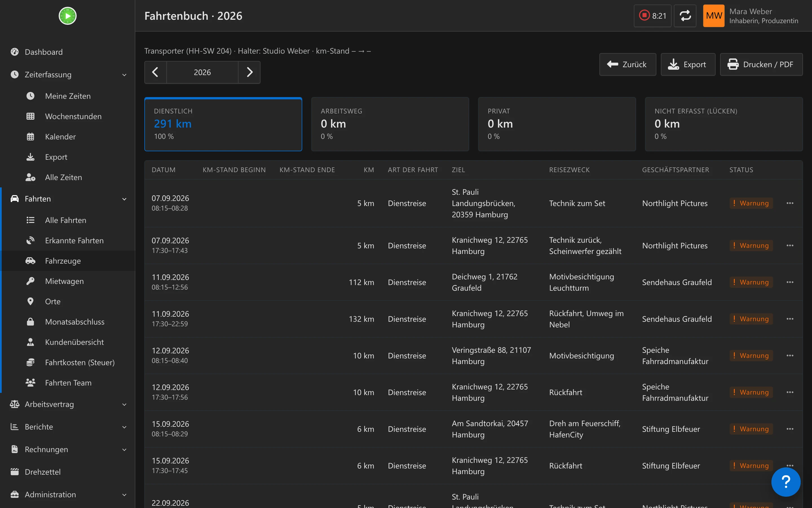Go to previous year in Fahrtenbuch

(155, 72)
